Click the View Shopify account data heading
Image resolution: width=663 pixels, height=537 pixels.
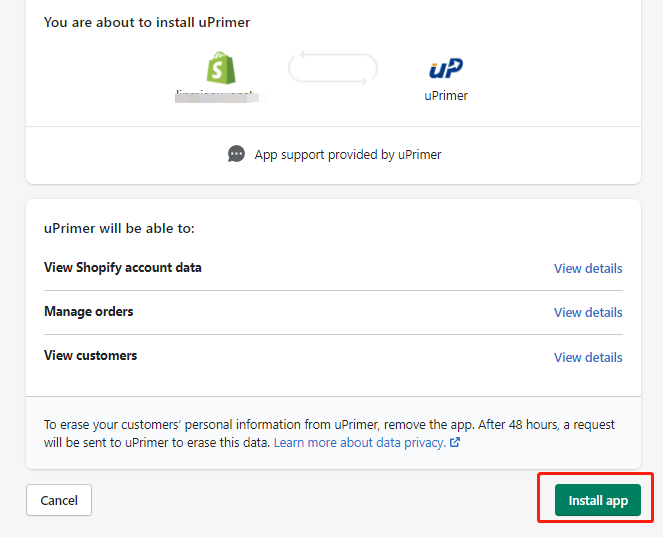123,268
